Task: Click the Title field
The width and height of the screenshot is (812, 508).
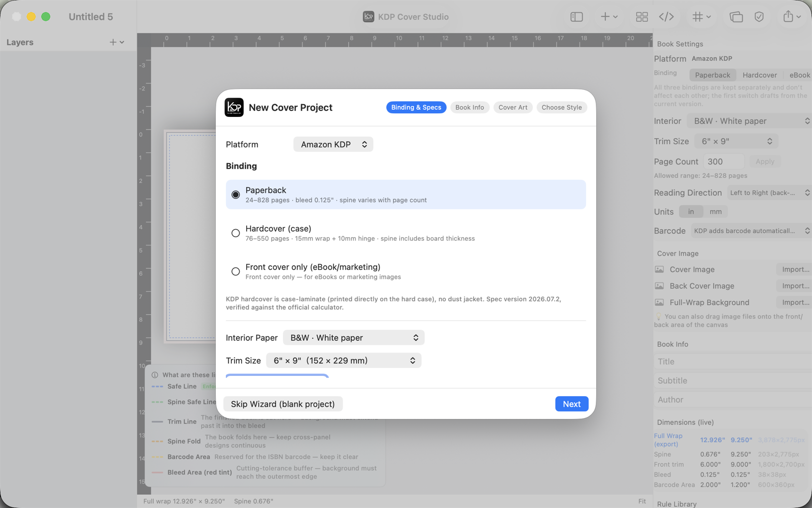Action: tap(733, 362)
